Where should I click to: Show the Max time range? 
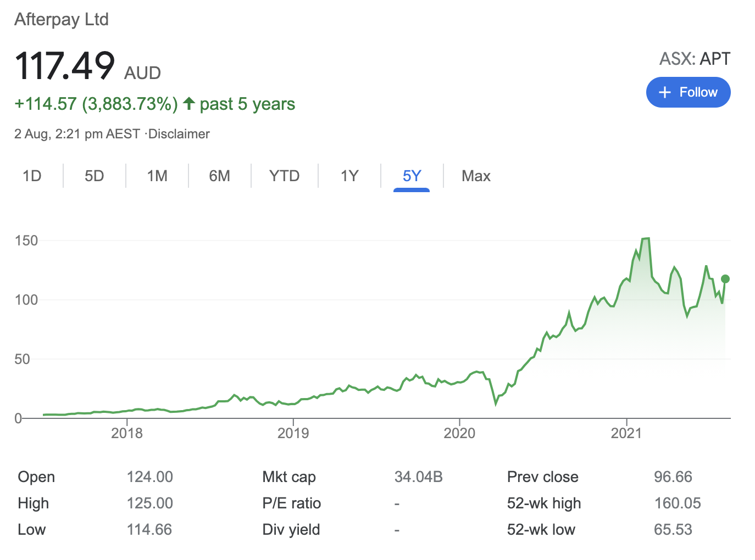(476, 176)
